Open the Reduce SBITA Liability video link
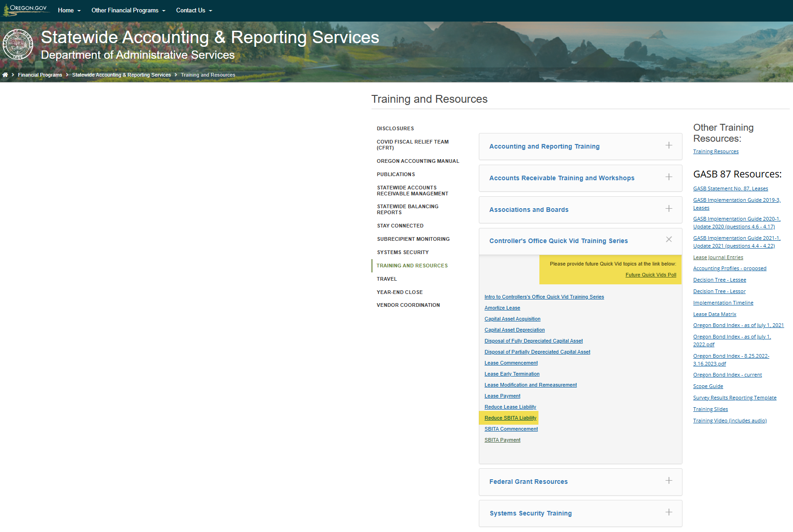793x532 pixels. pyautogui.click(x=510, y=418)
